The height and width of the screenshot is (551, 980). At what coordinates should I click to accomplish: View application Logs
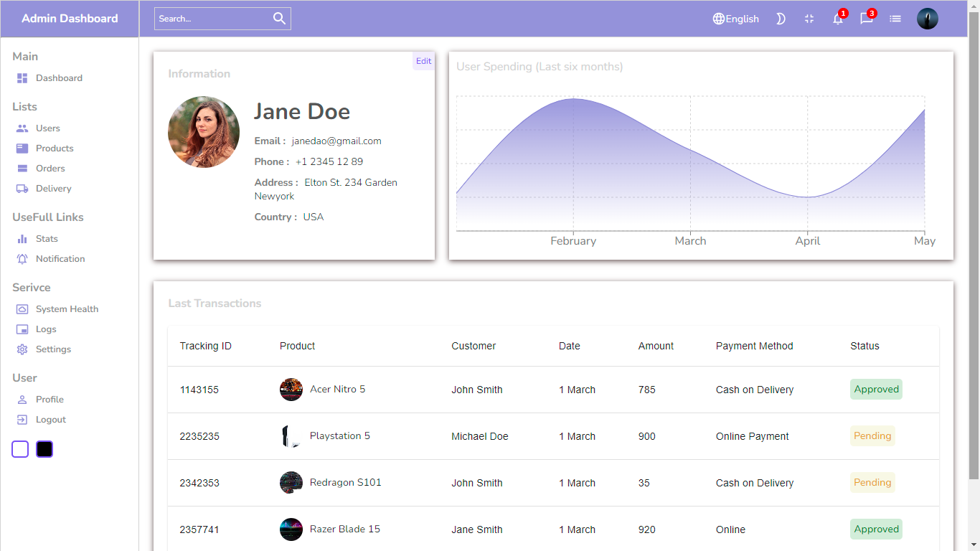click(x=47, y=329)
